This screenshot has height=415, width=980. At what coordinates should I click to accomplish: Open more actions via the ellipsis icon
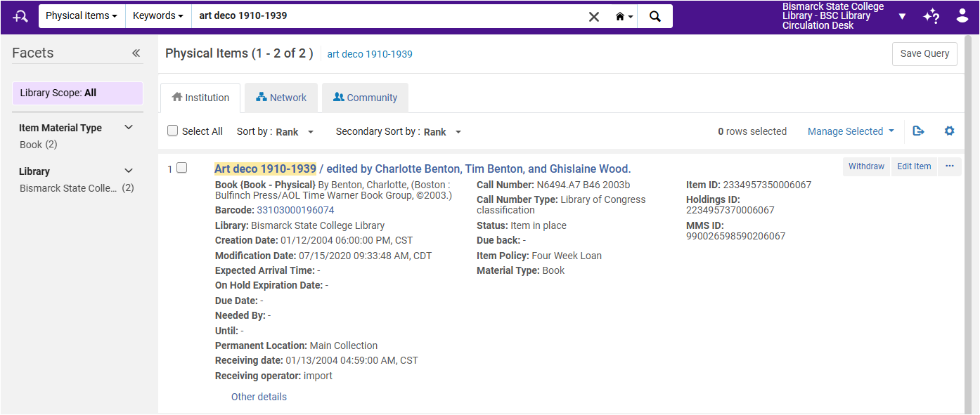(x=950, y=166)
